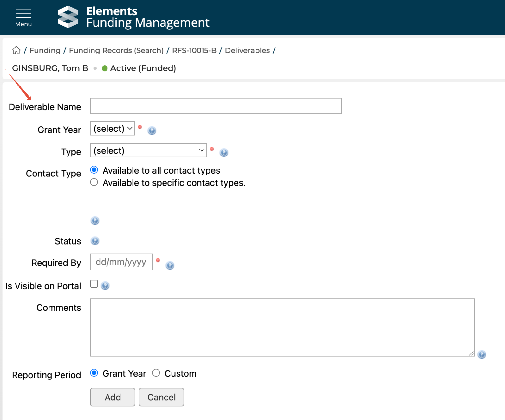505x420 pixels.
Task: Navigate to Deliverables breadcrumb link
Action: click(247, 50)
